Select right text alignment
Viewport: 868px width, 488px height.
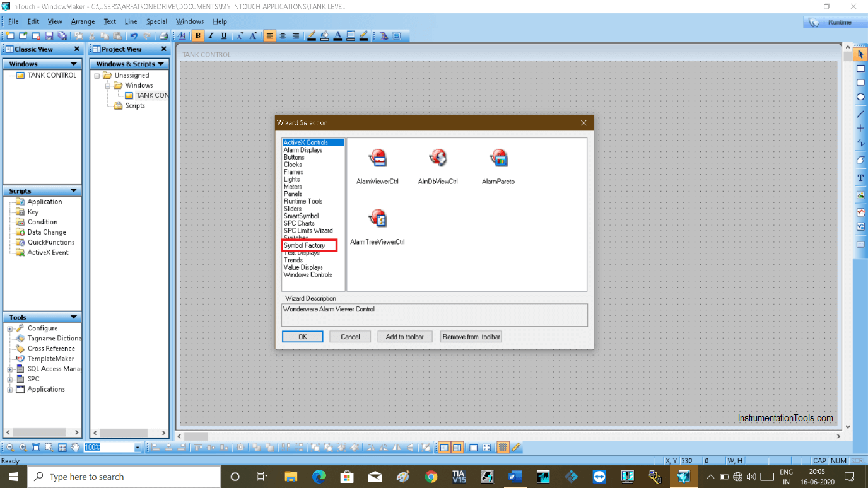click(x=296, y=36)
